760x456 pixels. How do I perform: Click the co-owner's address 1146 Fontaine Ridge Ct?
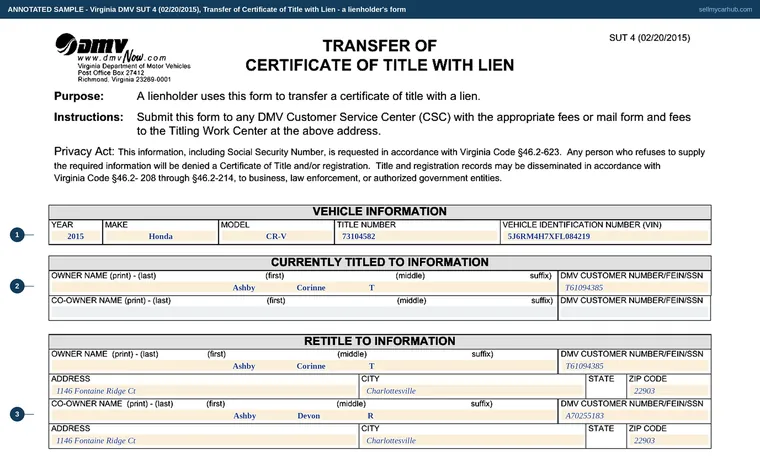(204, 441)
